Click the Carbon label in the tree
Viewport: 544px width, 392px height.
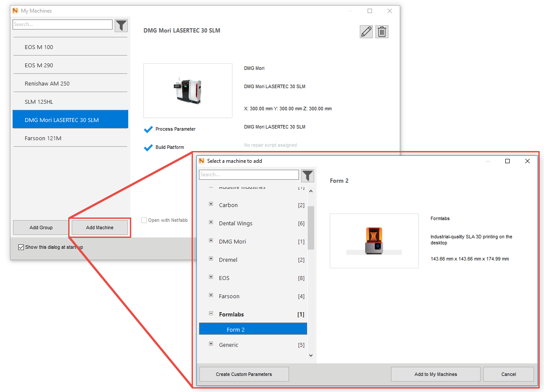228,205
